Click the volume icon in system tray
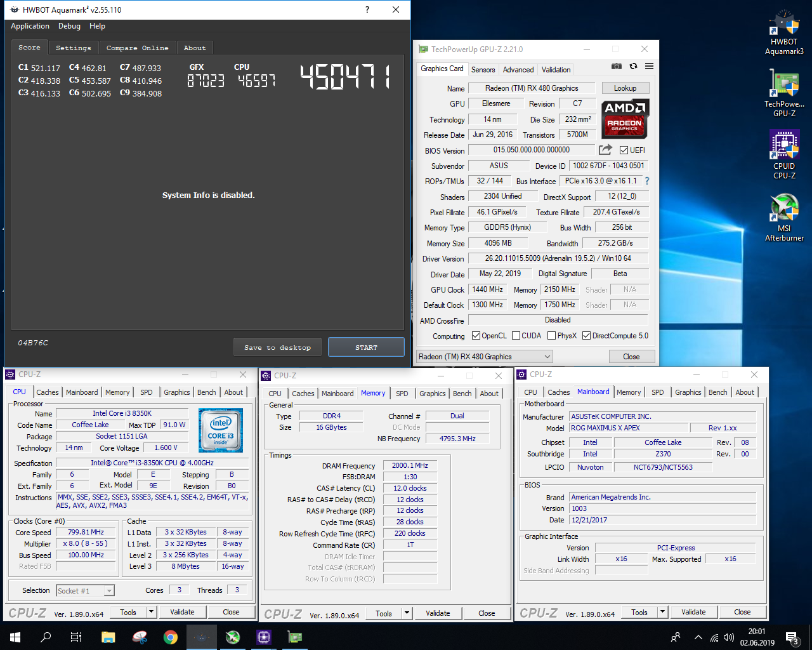 coord(729,637)
